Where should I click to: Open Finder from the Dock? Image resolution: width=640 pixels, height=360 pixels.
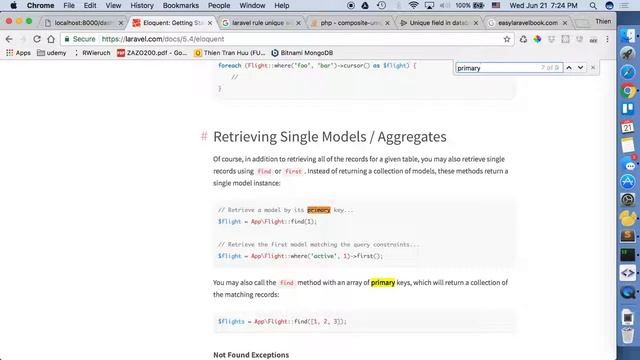pyautogui.click(x=628, y=36)
